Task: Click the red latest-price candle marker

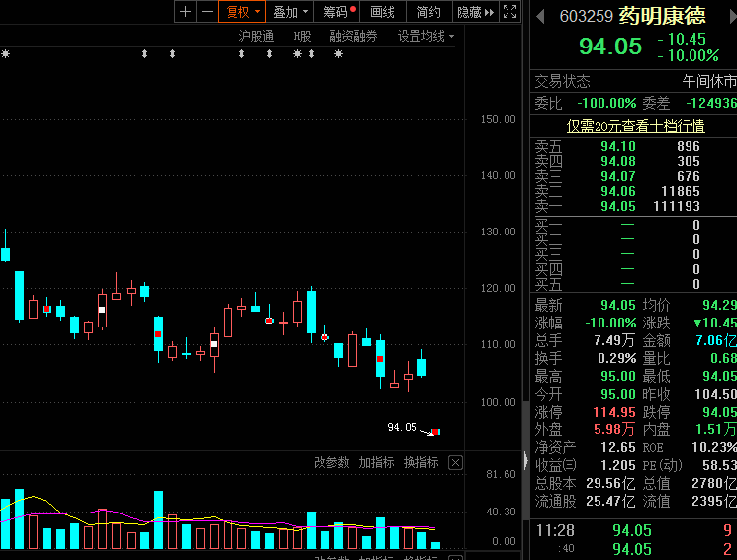Action: (x=435, y=432)
